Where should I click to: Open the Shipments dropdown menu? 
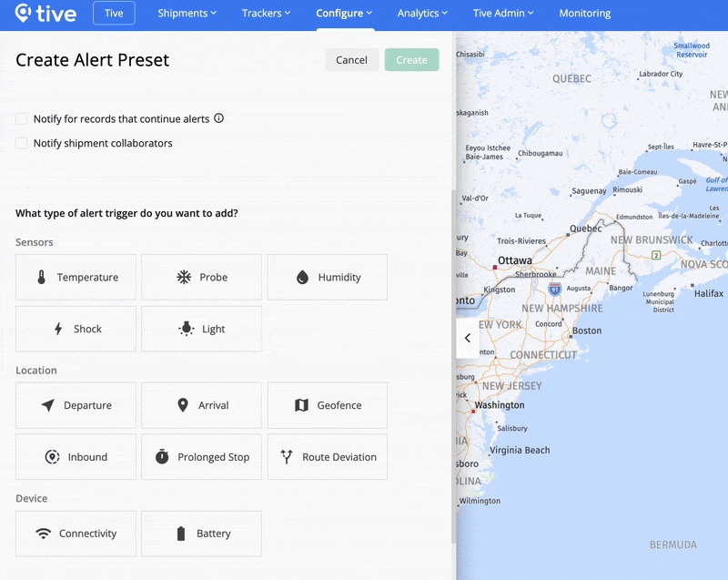187,13
